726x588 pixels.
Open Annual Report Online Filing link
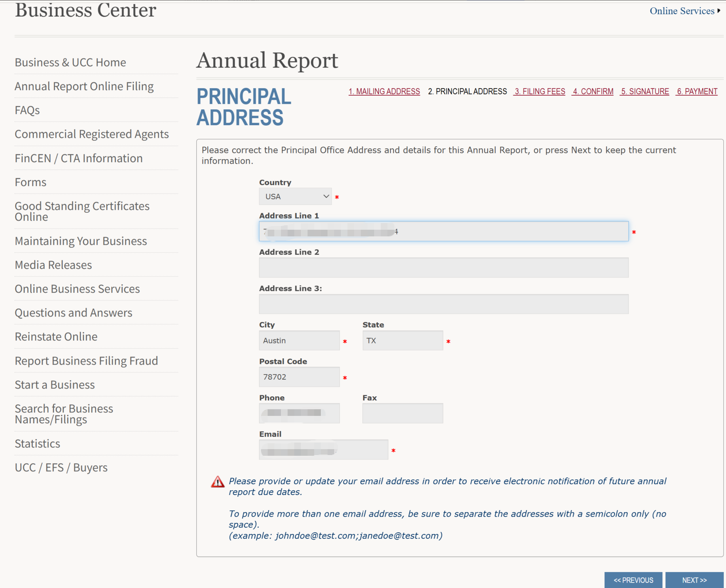(x=84, y=86)
